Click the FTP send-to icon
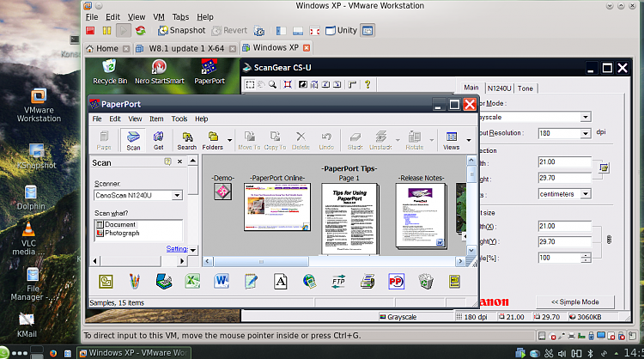644x359 pixels. coord(338,282)
